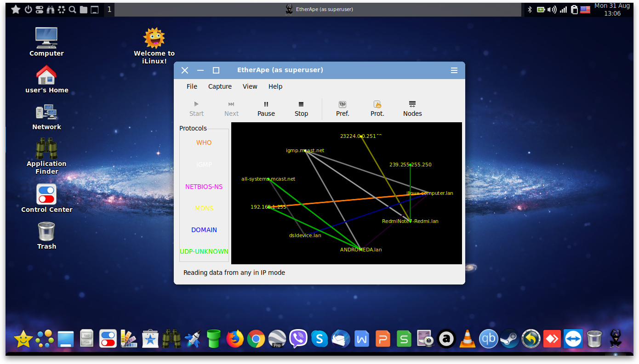This screenshot has height=364, width=639.
Task: Open the Welcome to iLinux! desktop icon
Action: pyautogui.click(x=154, y=45)
